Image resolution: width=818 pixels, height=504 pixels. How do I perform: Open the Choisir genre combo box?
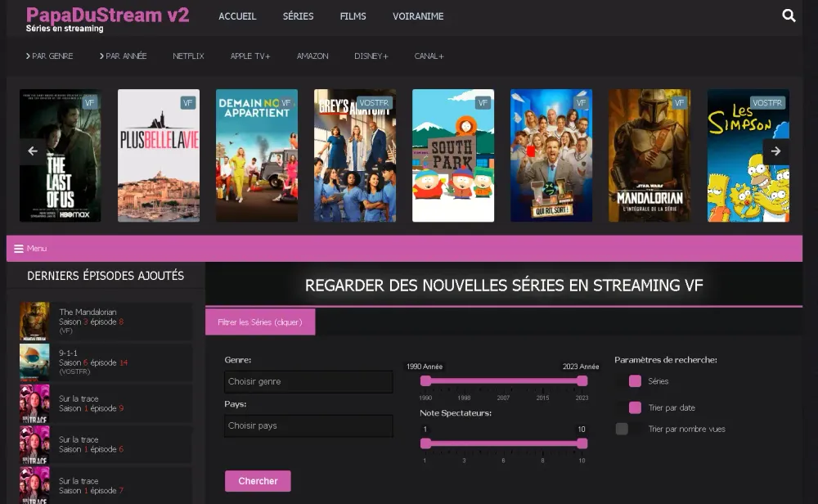pyautogui.click(x=308, y=382)
